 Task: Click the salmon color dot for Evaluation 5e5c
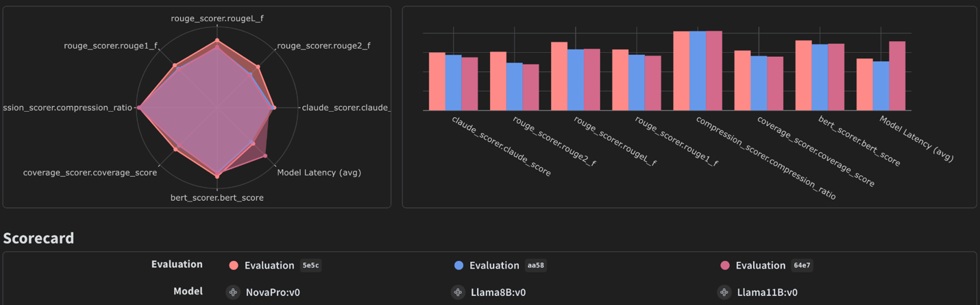point(234,265)
